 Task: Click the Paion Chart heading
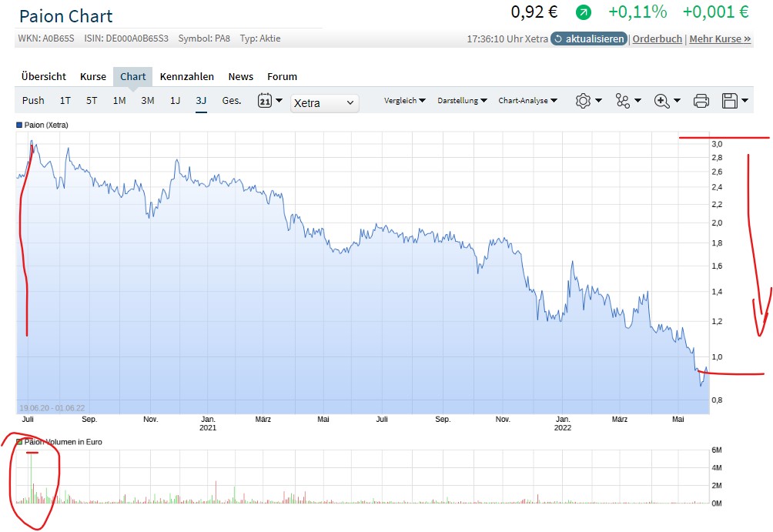point(66,16)
